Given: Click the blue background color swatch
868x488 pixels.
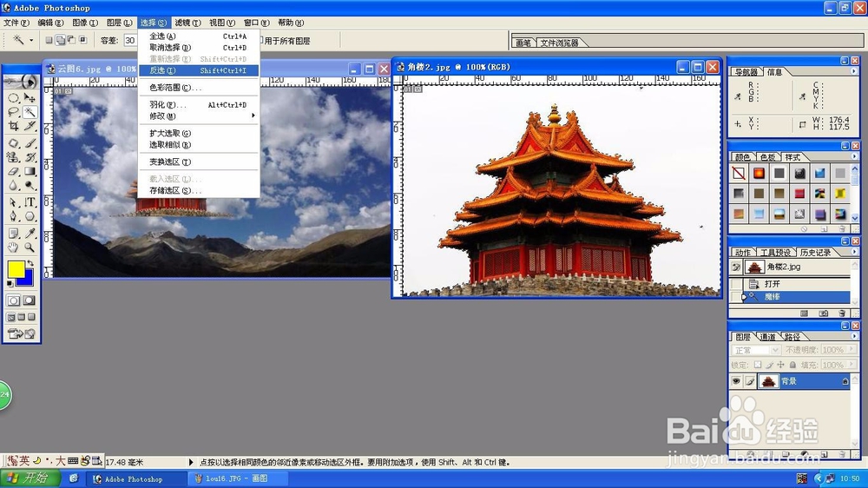Looking at the screenshot, I should pyautogui.click(x=29, y=280).
